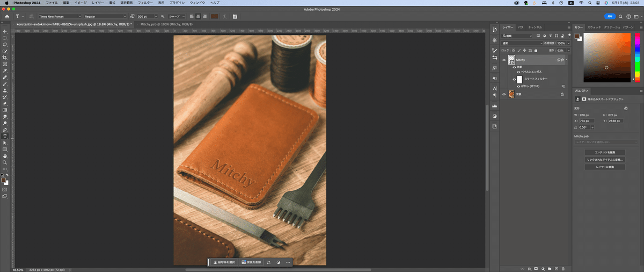Open the フィルター menu
This screenshot has height=272, width=644.
pyautogui.click(x=145, y=3)
